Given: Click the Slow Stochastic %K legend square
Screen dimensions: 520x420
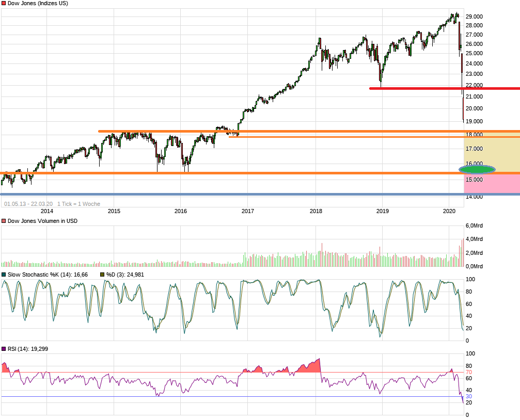Looking at the screenshot, I should 4,275.
